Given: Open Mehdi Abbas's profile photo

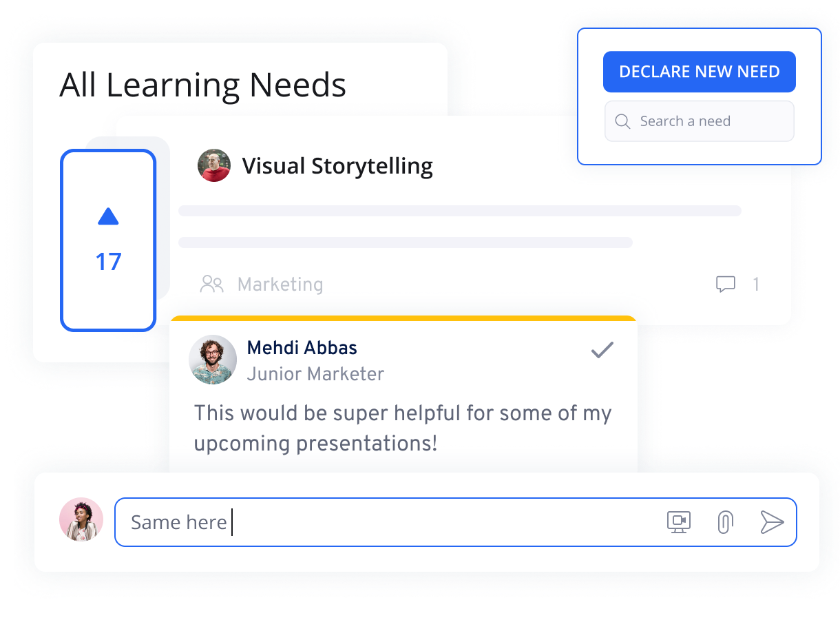Looking at the screenshot, I should [x=213, y=359].
